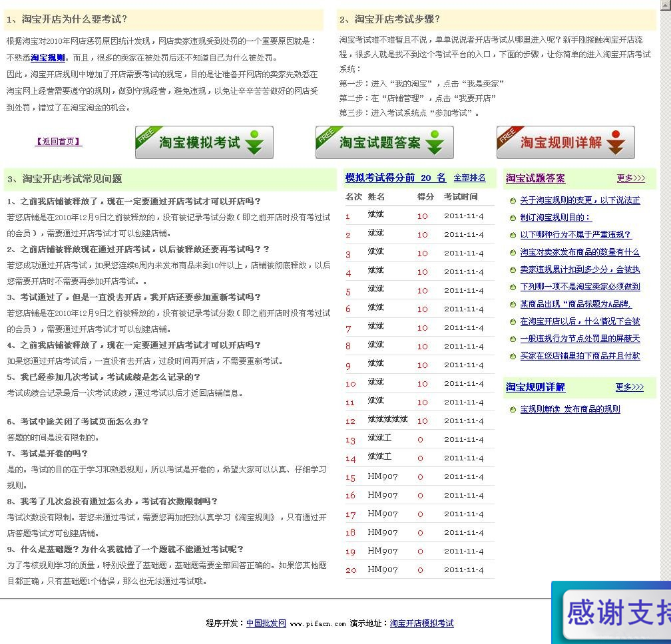Click the name 减减工 in rank 13 row
The width and height of the screenshot is (671, 644).
point(379,438)
